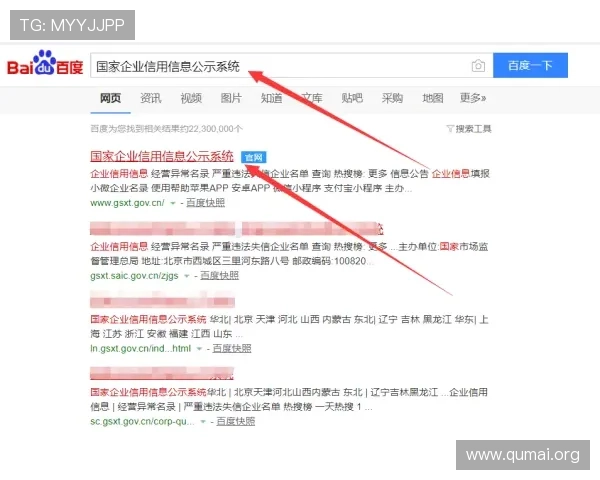Expand arrow next to www.gsxt.gov.cn/

tap(173, 203)
